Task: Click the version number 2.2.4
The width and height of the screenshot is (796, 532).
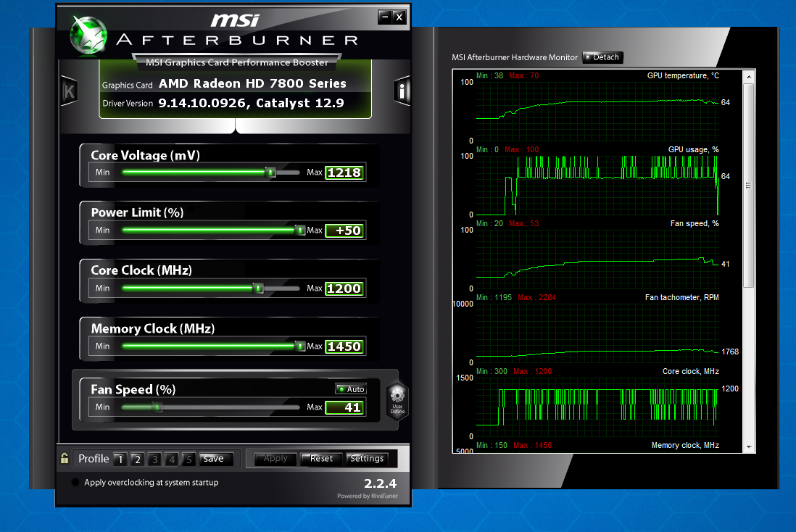Action: [380, 483]
